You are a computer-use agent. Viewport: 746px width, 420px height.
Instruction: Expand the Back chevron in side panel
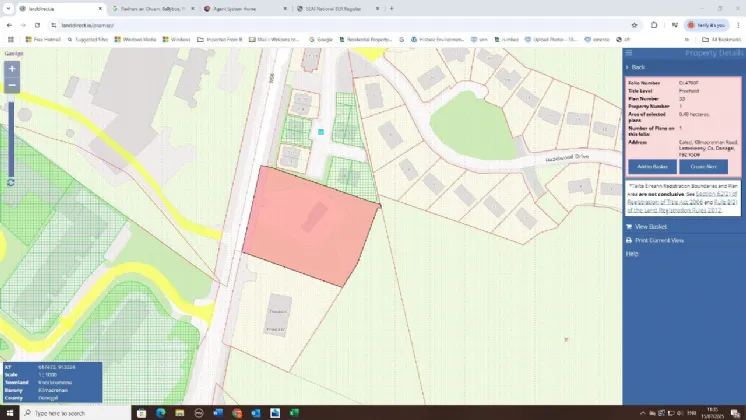pyautogui.click(x=627, y=66)
